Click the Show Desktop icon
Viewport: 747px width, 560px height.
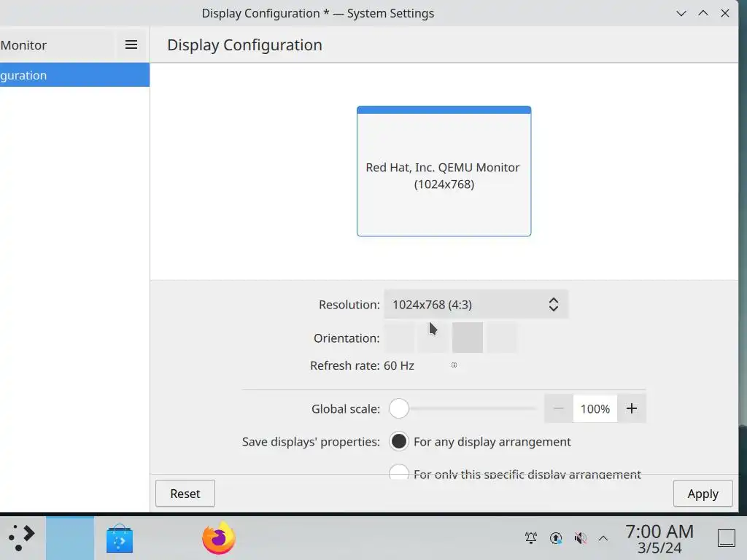tap(727, 538)
